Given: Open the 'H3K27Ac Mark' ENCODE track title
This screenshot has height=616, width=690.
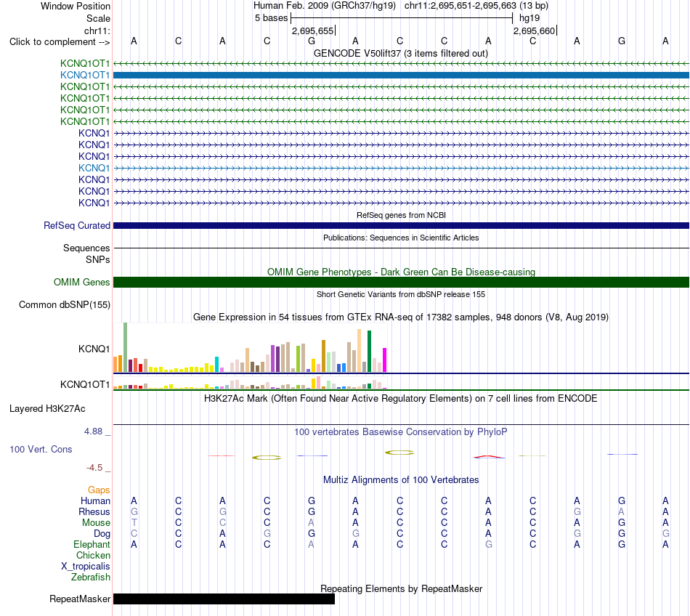Looking at the screenshot, I should (401, 398).
